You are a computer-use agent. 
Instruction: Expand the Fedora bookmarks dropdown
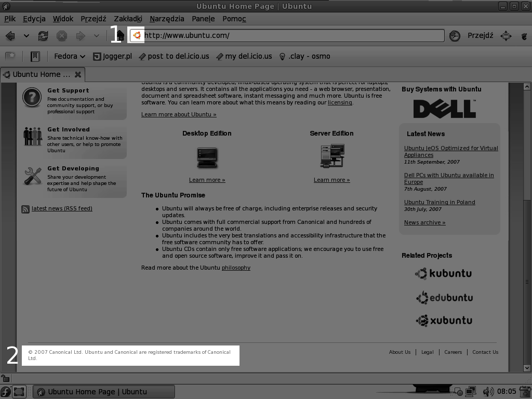(70, 56)
